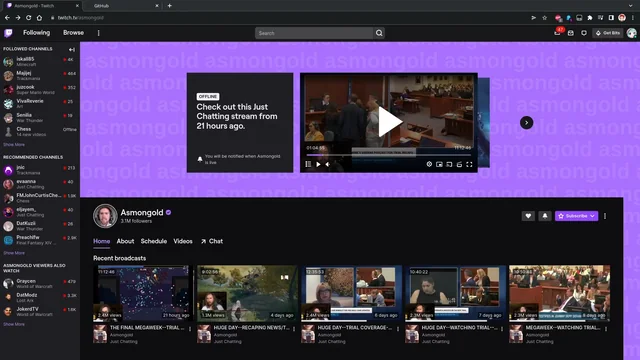Open THE FINAL MEGAWEEK broadcast thumbnail
Image resolution: width=640 pixels, height=360 pixels.
(x=143, y=293)
